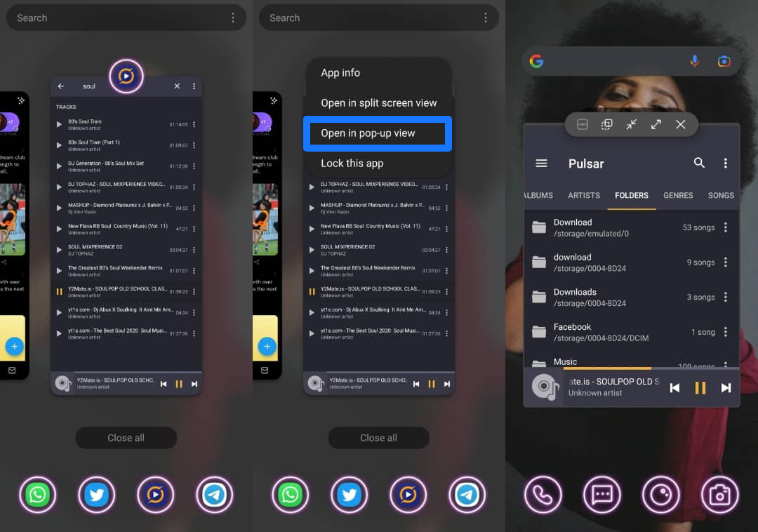Viewport: 758px width, 532px height.
Task: Open options for Downloads folder with 3 songs
Action: tap(725, 297)
